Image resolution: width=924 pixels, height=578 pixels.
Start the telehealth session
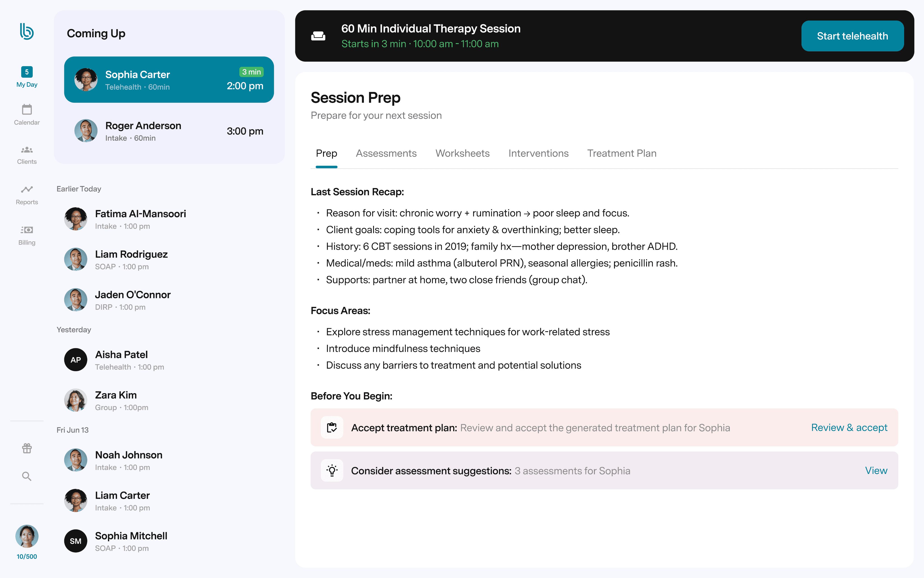point(852,36)
